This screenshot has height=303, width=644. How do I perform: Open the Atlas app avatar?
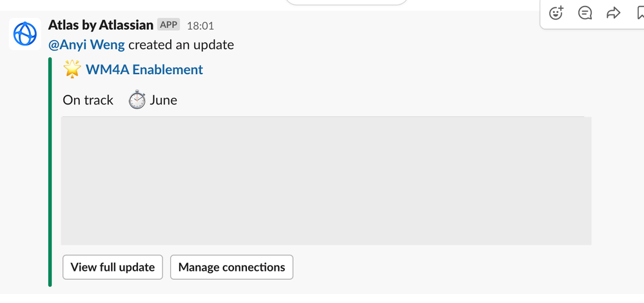[x=25, y=34]
